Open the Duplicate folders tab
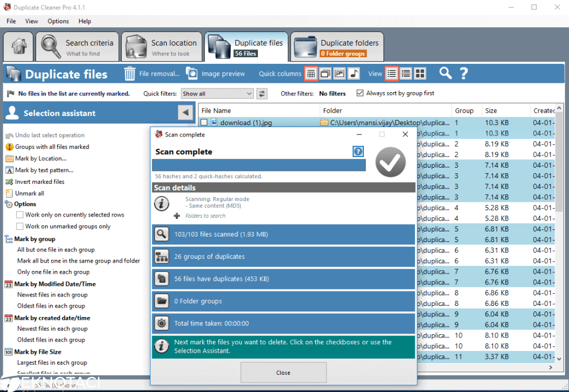This screenshot has height=392, width=569. (337, 47)
